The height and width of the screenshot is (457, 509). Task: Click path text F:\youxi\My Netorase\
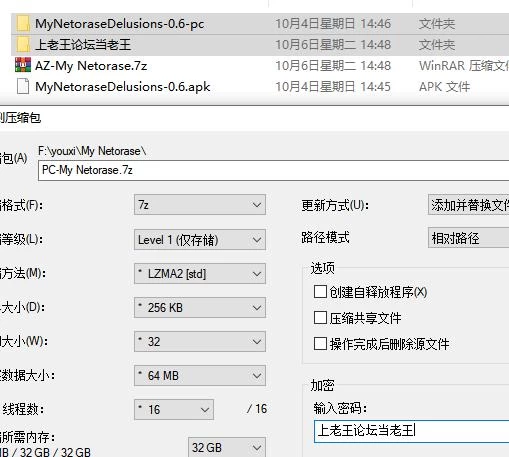[92, 151]
